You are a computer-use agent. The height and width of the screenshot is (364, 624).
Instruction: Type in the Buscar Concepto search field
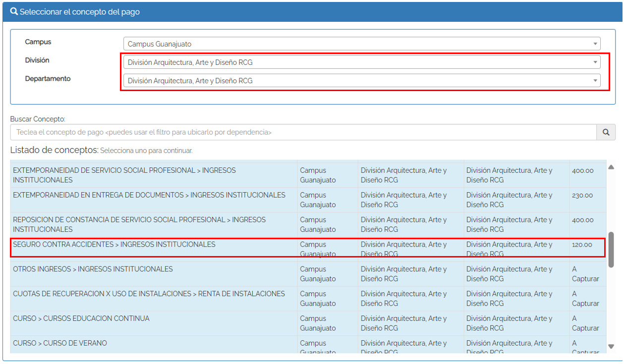[x=302, y=132]
